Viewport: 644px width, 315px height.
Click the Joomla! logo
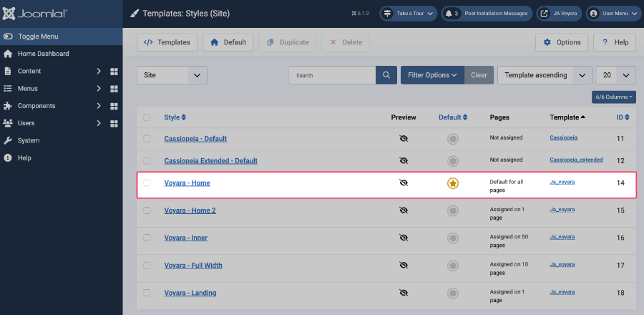click(35, 14)
